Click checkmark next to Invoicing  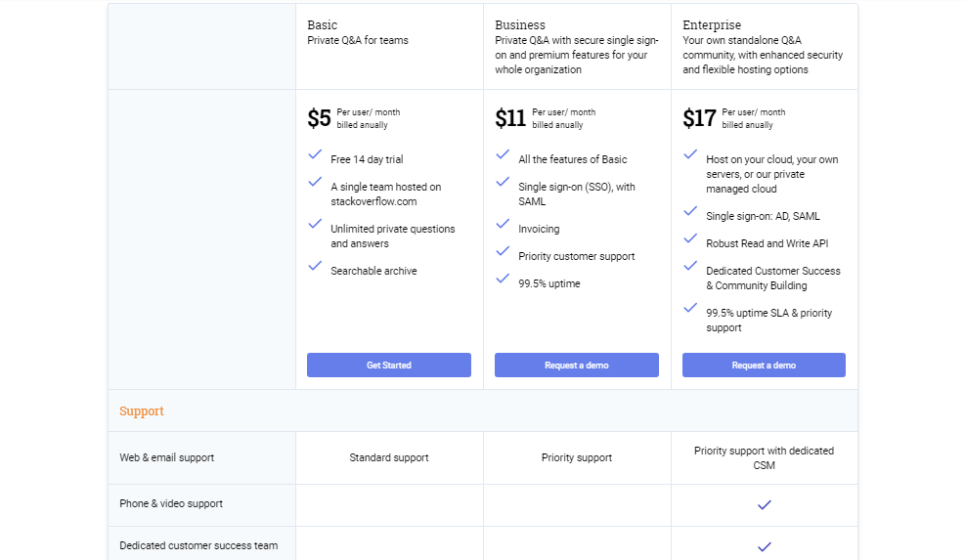pyautogui.click(x=503, y=224)
